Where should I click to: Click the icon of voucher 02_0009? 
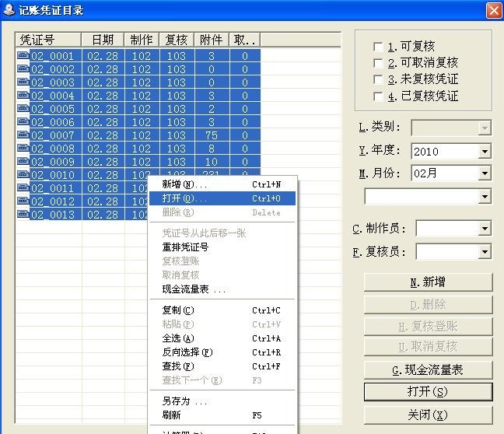click(x=23, y=162)
